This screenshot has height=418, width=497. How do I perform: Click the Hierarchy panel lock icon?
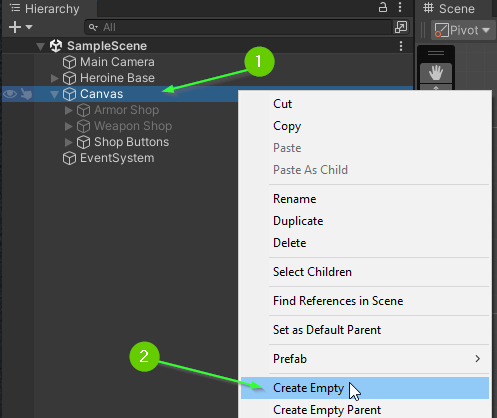tap(383, 7)
